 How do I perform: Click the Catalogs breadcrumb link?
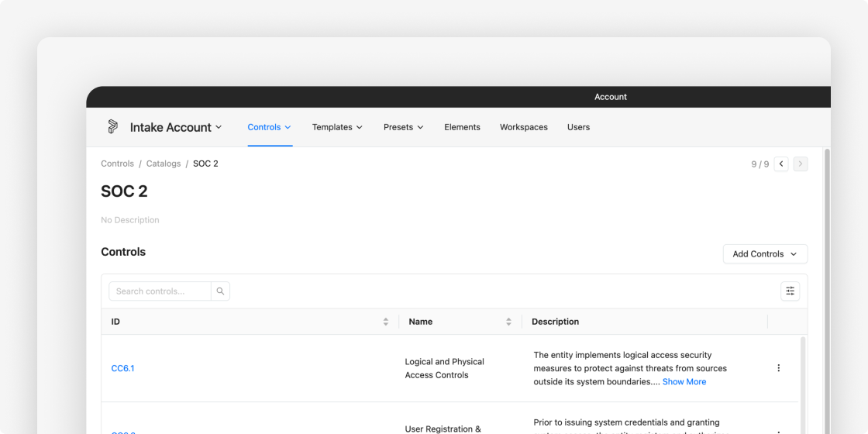click(x=164, y=164)
